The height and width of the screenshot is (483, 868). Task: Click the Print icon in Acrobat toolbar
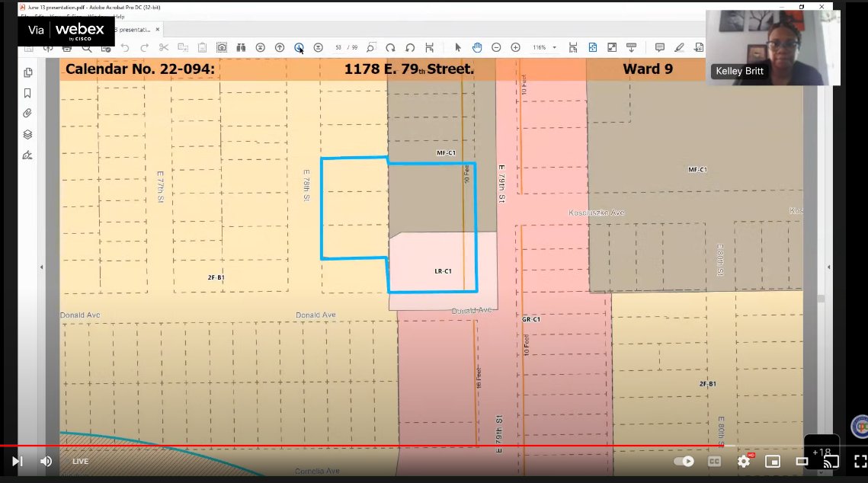pos(67,49)
